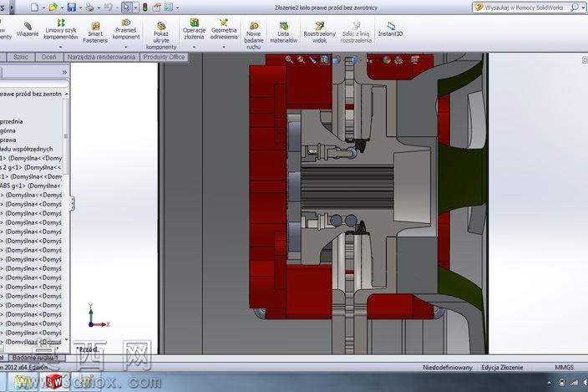Select 'ABS g<1>' tree item
Image resolution: width=588 pixels, height=392 pixels.
[x=30, y=186]
